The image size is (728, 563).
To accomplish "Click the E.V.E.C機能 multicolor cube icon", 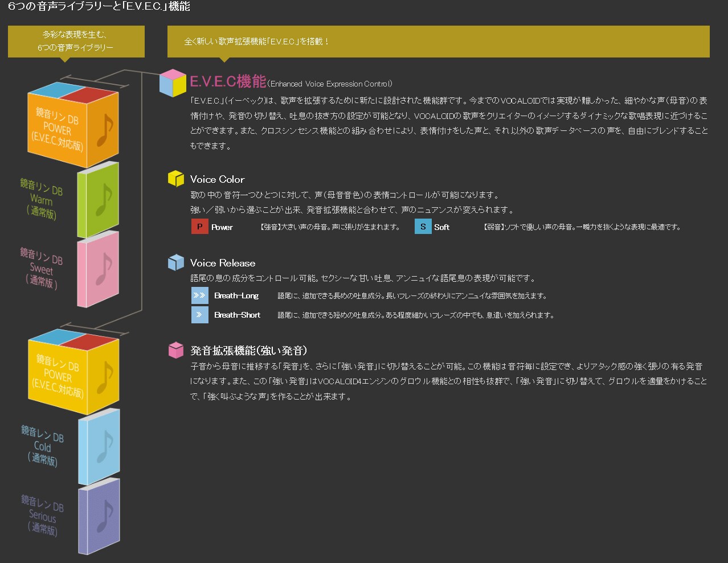I will (x=173, y=83).
